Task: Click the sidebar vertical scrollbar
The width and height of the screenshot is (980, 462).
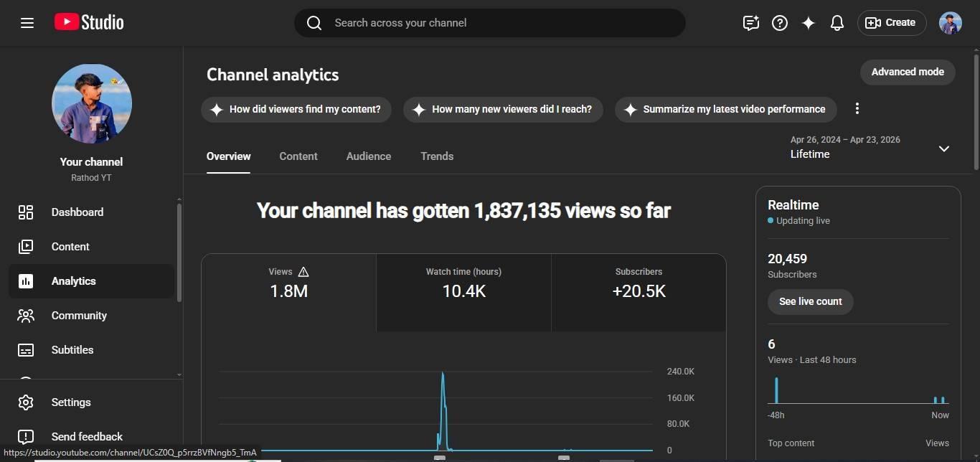Action: (x=179, y=251)
